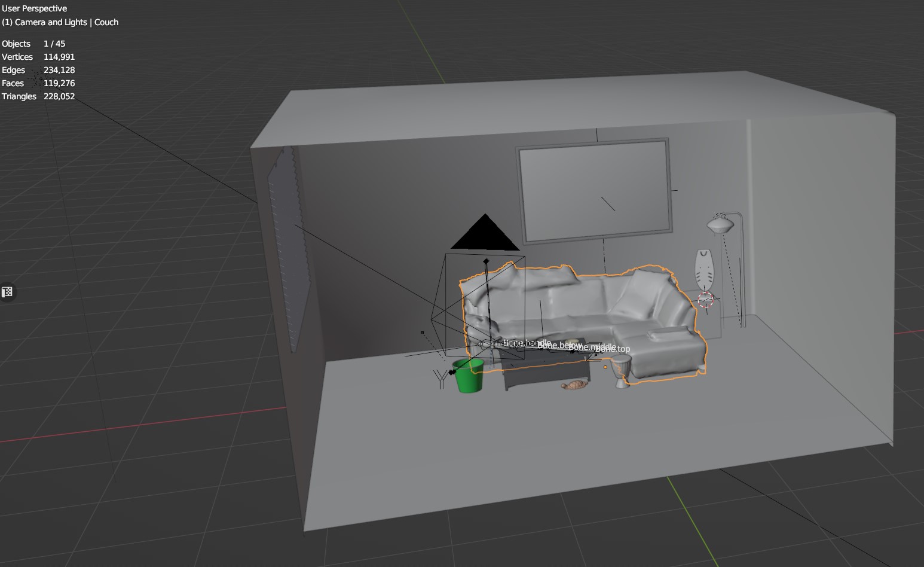The height and width of the screenshot is (567, 924).
Task: Select the camera's black triangle marker
Action: pyautogui.click(x=485, y=234)
